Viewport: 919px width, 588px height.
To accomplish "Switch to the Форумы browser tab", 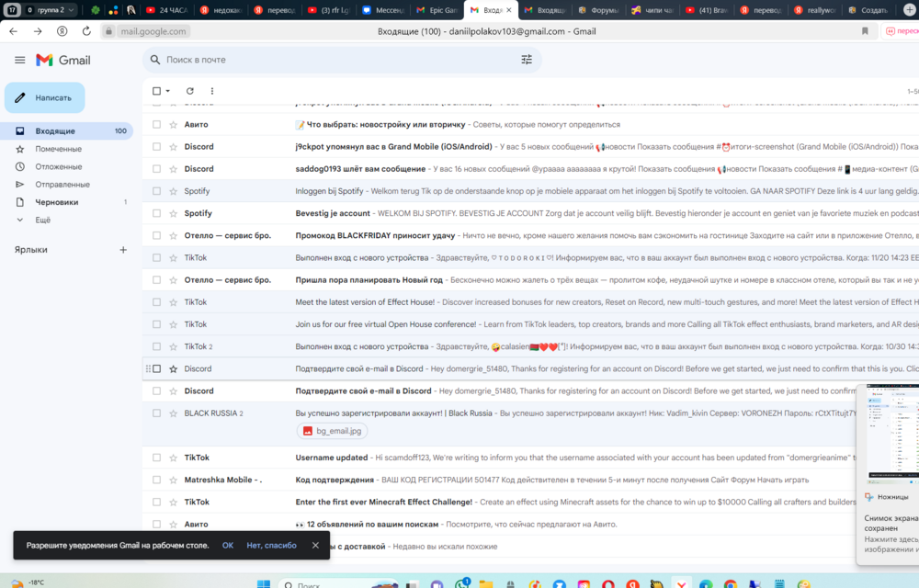I will [x=598, y=10].
